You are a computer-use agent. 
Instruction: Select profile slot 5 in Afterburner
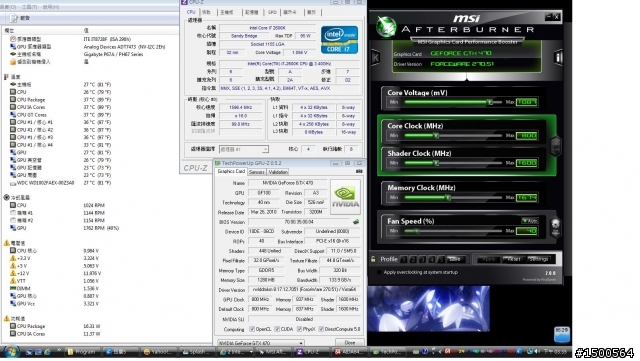click(441, 259)
